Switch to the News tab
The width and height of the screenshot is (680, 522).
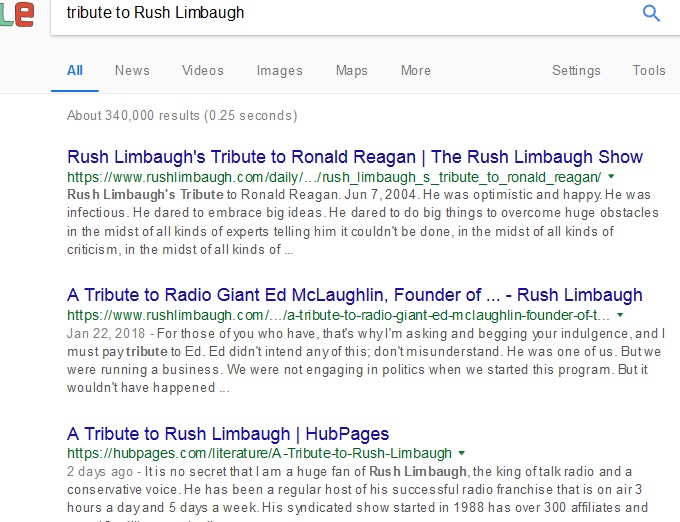[132, 71]
